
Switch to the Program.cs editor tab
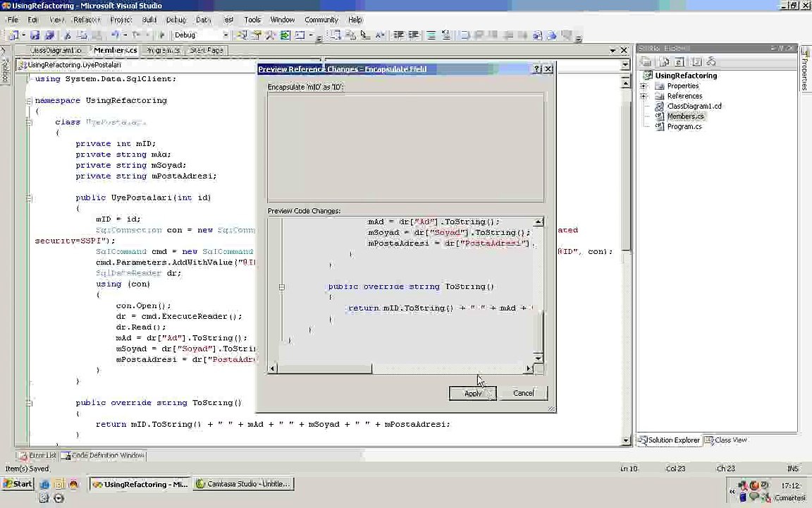click(163, 50)
